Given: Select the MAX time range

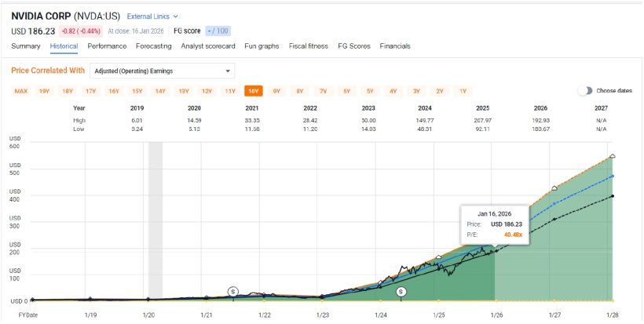Looking at the screenshot, I should (21, 91).
